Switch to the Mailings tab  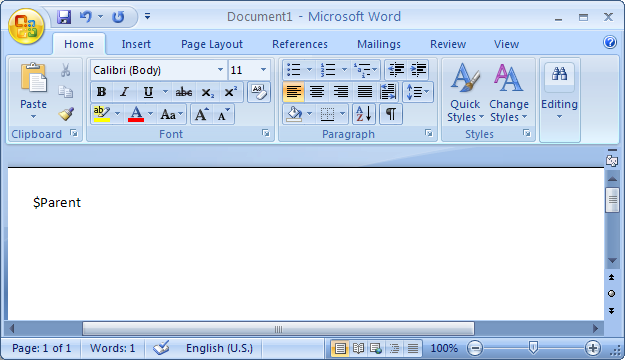point(379,44)
